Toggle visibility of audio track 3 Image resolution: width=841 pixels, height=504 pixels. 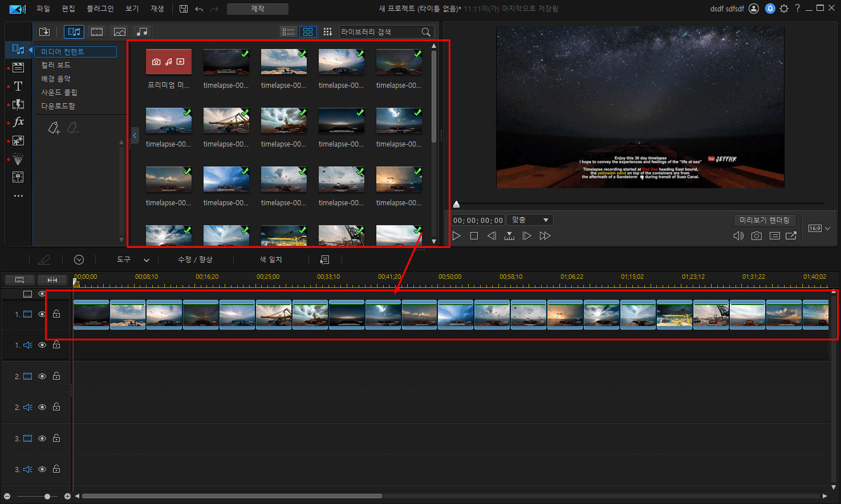point(42,469)
